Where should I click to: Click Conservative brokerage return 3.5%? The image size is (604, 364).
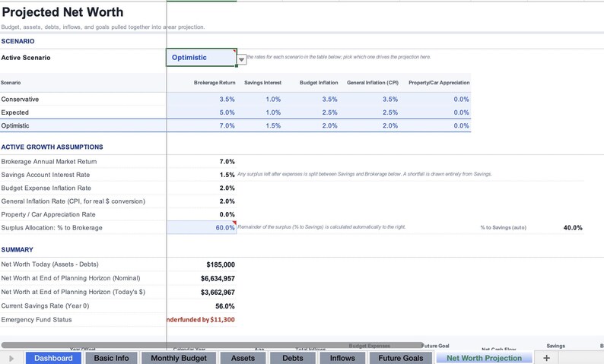coord(227,100)
